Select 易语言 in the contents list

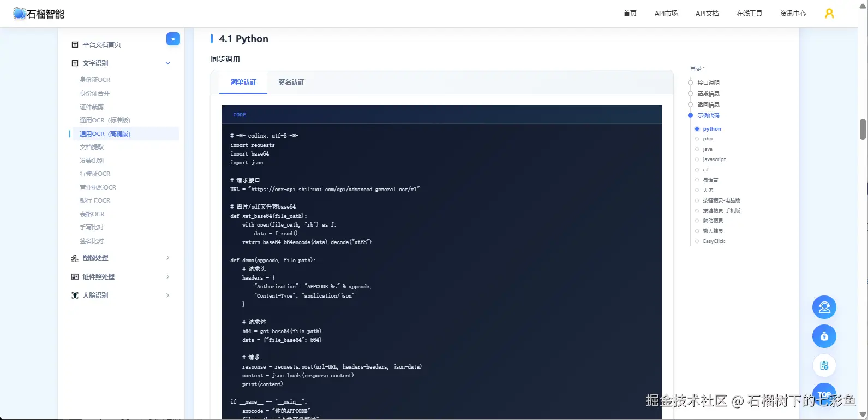(x=710, y=180)
